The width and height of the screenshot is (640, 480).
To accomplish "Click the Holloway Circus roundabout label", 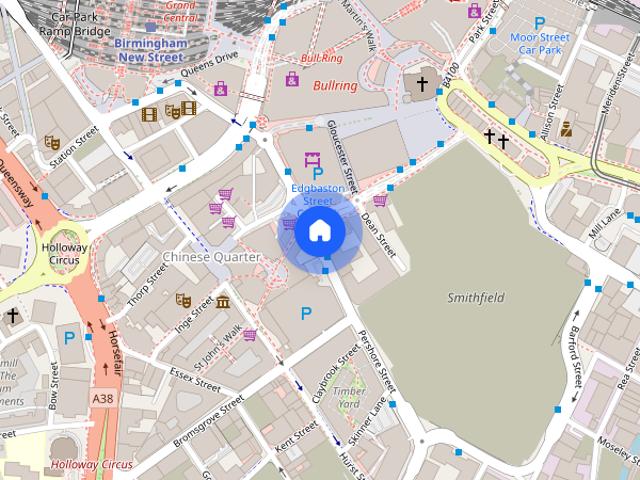I will (64, 253).
